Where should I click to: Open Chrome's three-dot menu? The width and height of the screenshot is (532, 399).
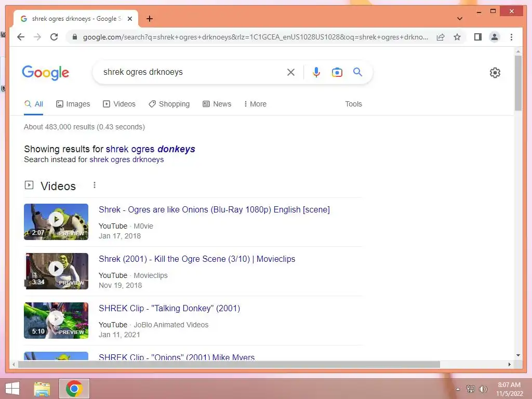511,37
